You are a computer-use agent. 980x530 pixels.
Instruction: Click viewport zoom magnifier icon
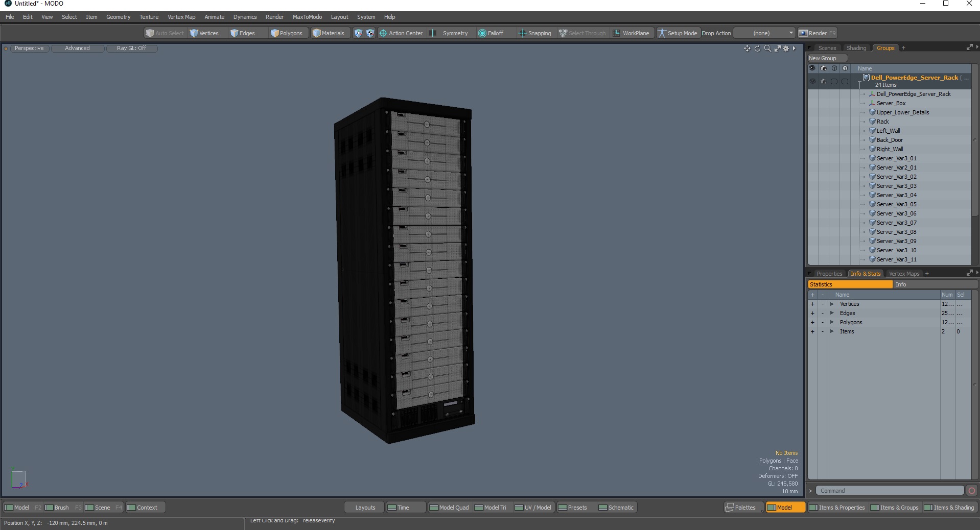coord(767,49)
